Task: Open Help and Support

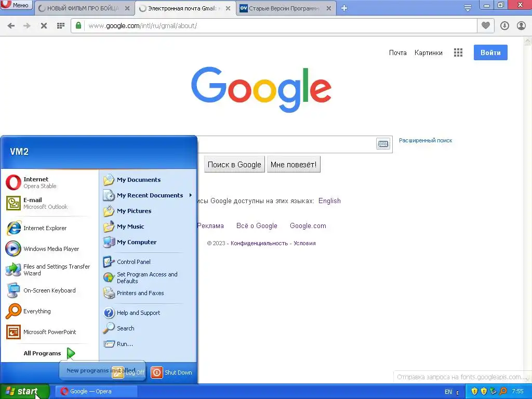Action: [x=148, y=313]
